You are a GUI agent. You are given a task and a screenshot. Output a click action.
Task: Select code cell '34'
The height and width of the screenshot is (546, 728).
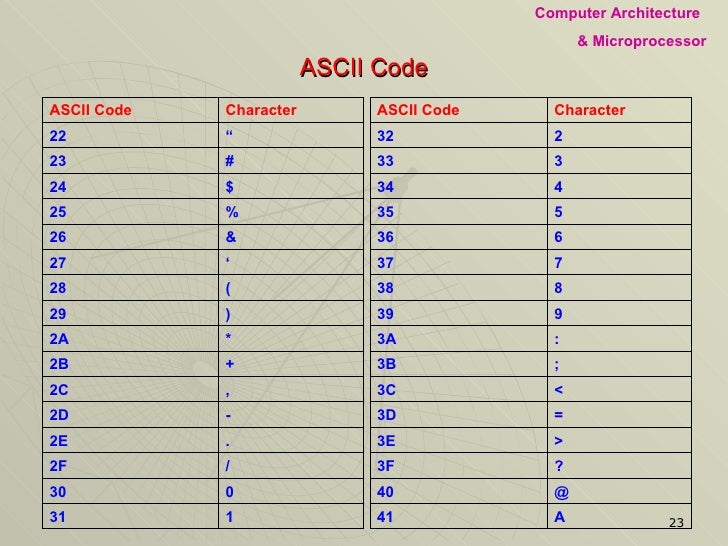pyautogui.click(x=459, y=186)
